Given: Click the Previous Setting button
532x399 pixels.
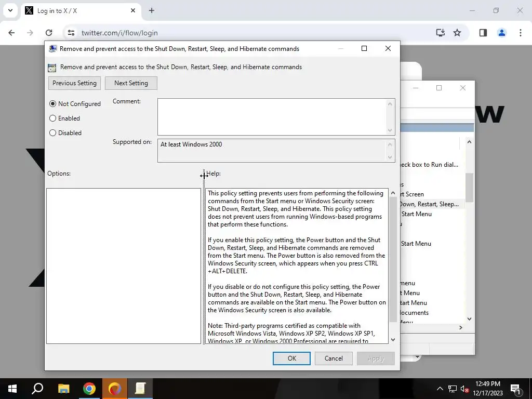Looking at the screenshot, I should 74,83.
